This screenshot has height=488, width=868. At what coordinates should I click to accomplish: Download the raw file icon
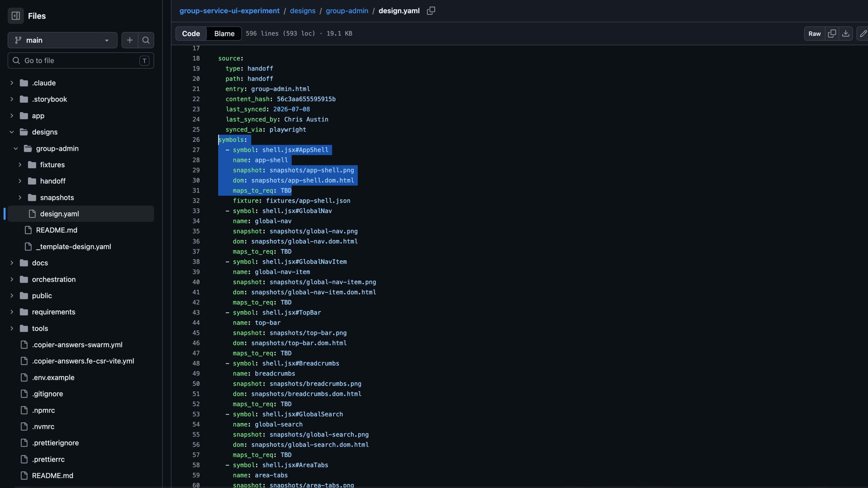click(846, 34)
